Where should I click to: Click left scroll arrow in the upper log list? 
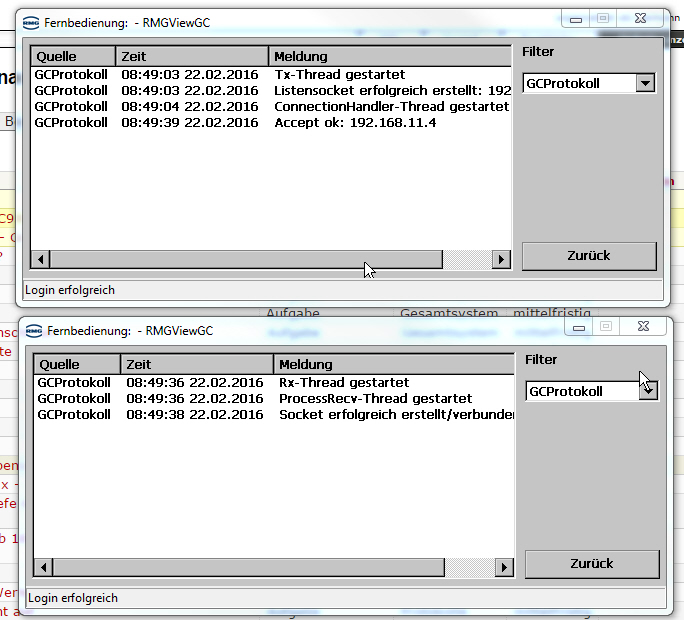[41, 260]
